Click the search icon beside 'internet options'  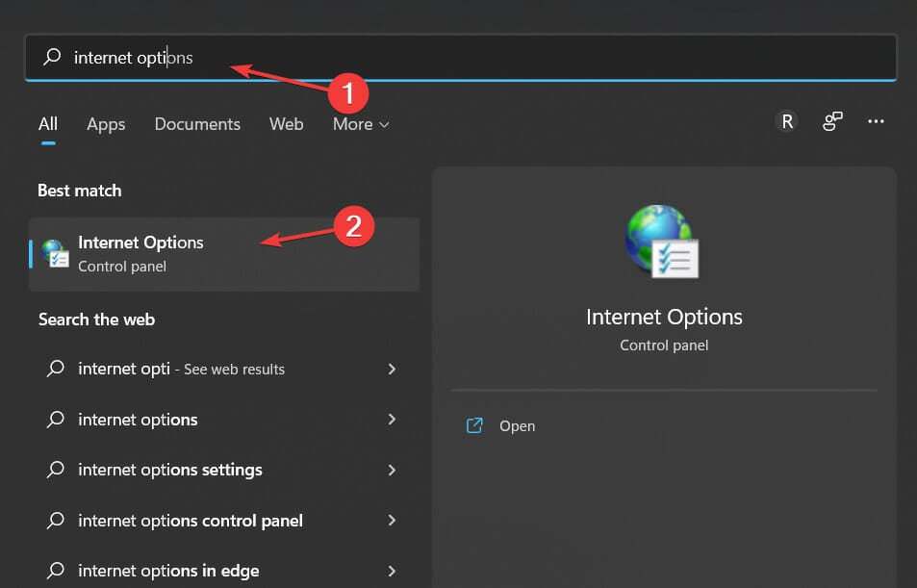pyautogui.click(x=56, y=419)
